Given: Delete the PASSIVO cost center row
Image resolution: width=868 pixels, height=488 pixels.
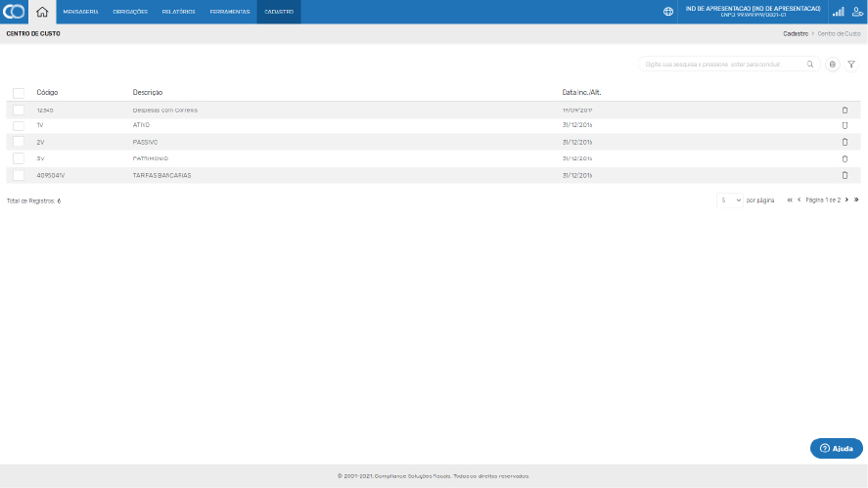Looking at the screenshot, I should [845, 142].
